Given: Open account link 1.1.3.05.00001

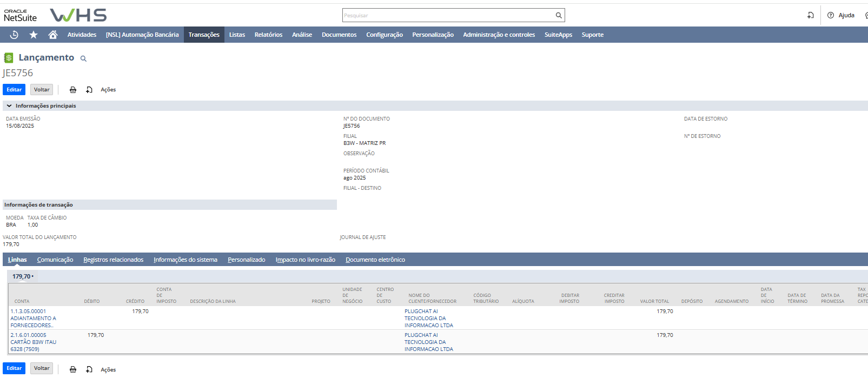Looking at the screenshot, I should click(x=28, y=312).
